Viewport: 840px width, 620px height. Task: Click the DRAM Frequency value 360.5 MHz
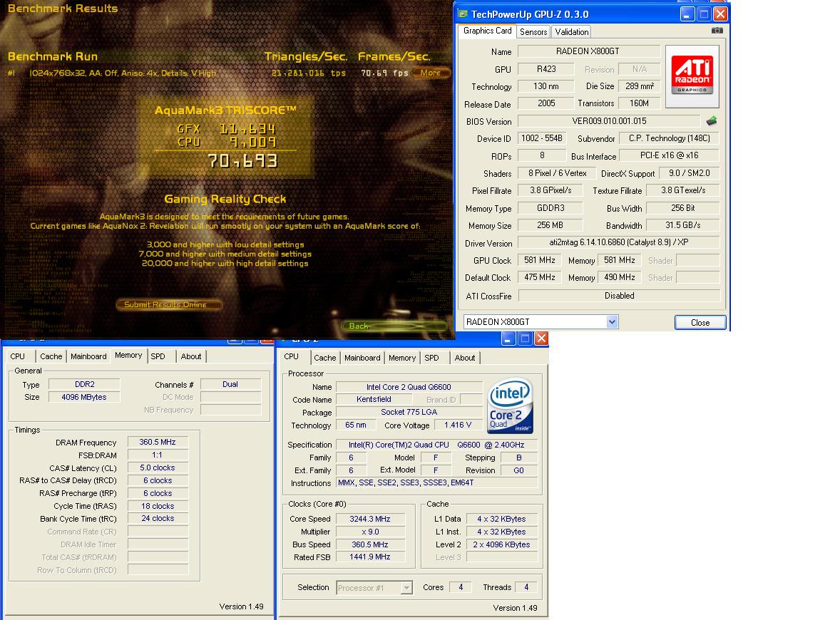[x=158, y=443]
